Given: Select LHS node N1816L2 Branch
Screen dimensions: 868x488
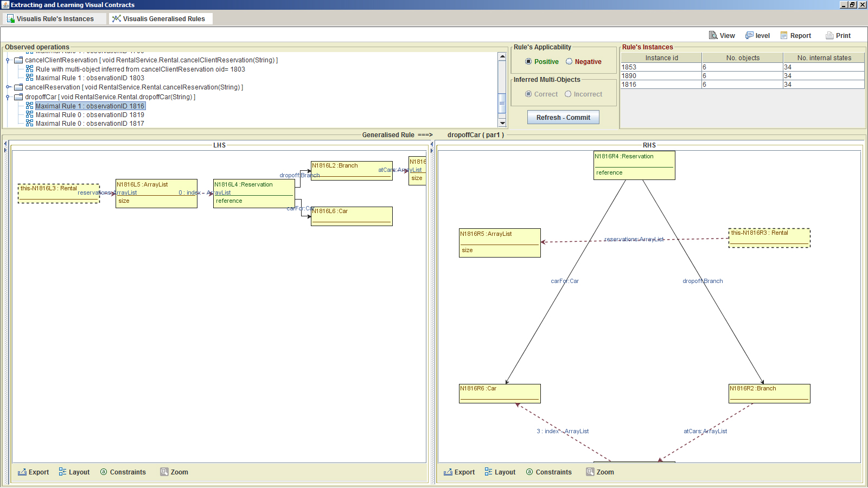Looking at the screenshot, I should [x=352, y=171].
